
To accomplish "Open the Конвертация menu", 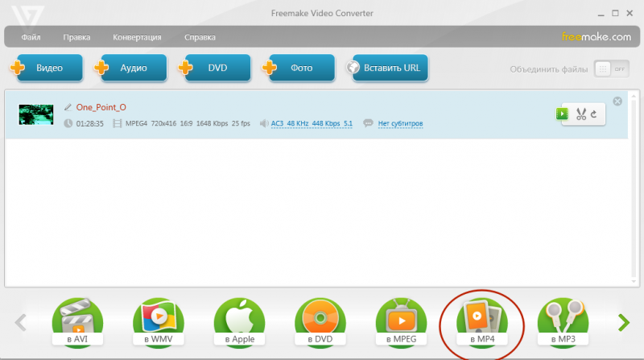I will click(x=137, y=37).
